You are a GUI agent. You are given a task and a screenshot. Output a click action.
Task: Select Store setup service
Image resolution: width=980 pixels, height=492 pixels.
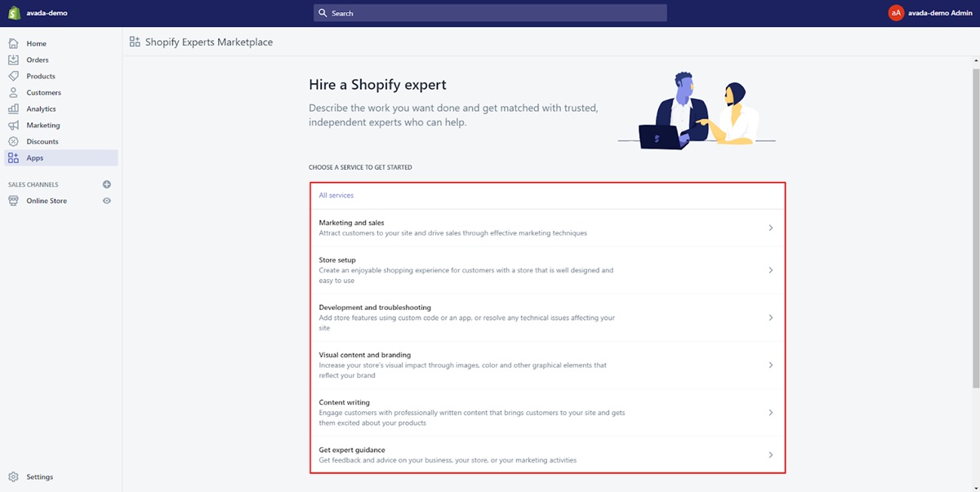[x=547, y=270]
